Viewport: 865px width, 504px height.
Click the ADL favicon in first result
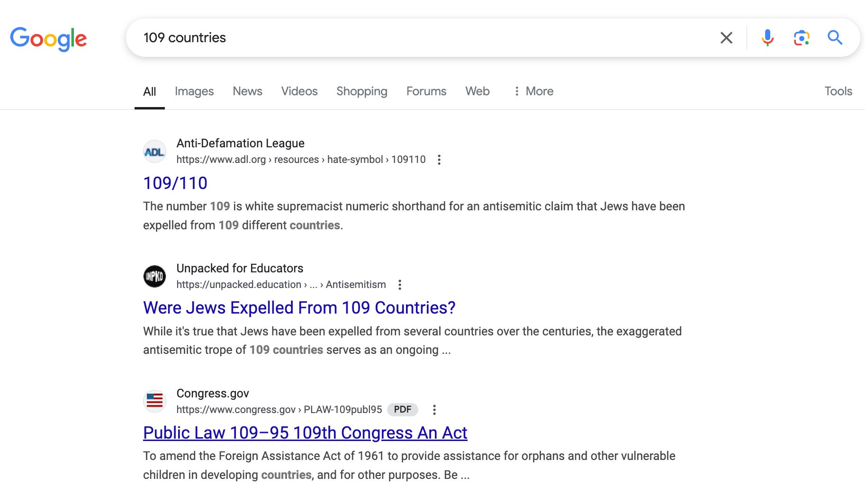154,152
